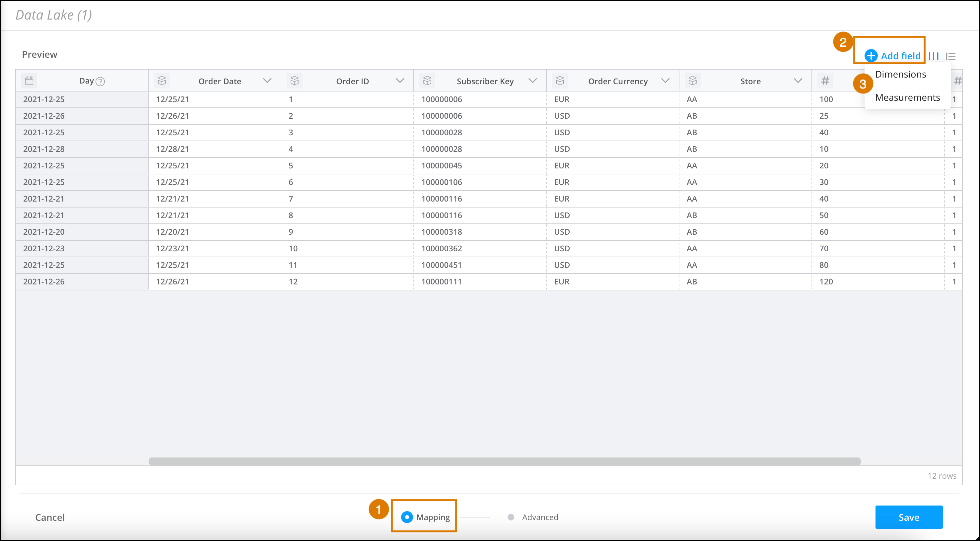The image size is (980, 541).
Task: Click the Data Lake (1) title
Action: click(54, 15)
